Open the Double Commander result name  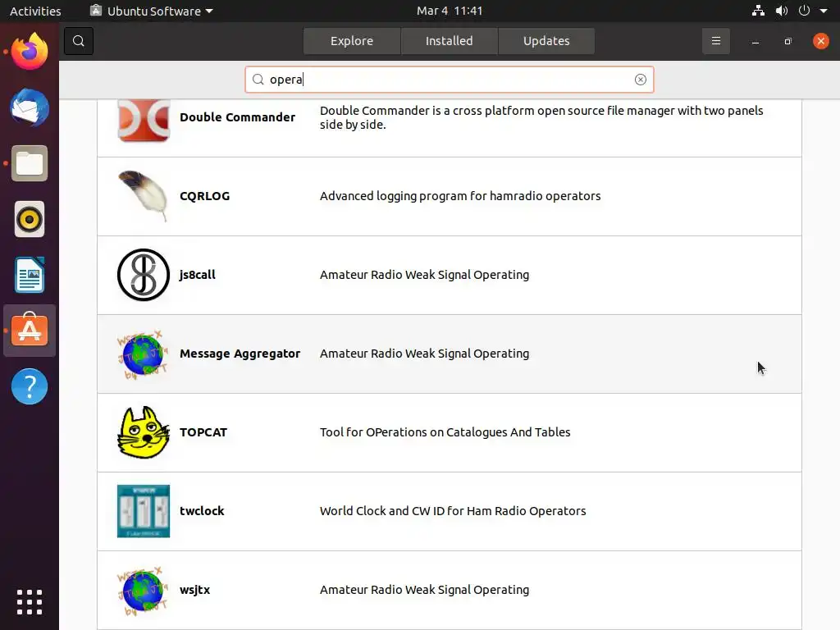237,117
